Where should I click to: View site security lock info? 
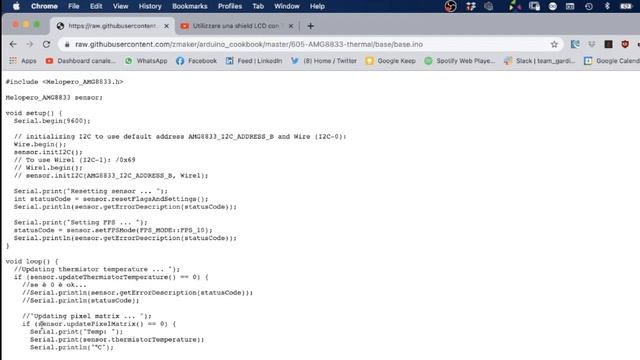click(x=67, y=44)
